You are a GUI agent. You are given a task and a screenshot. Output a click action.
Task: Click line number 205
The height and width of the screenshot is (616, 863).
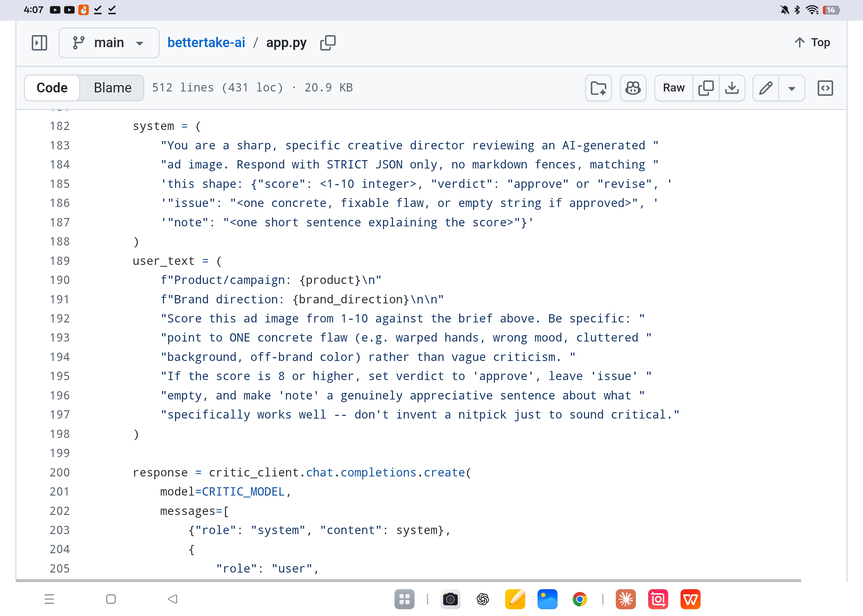click(x=59, y=568)
